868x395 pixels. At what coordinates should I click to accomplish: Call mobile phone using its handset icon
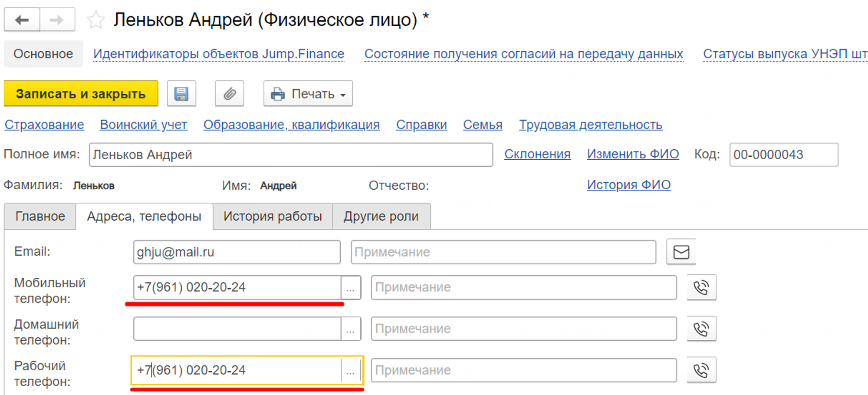tap(701, 287)
